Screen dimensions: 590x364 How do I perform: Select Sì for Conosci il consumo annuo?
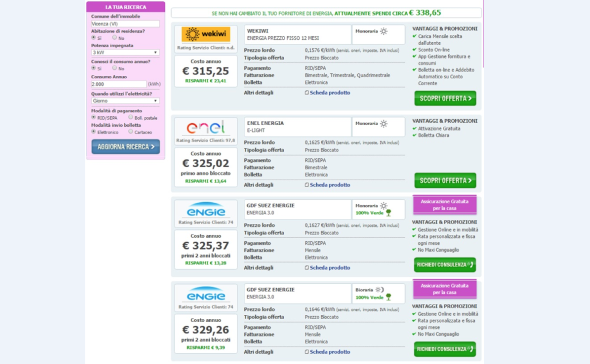[93, 68]
